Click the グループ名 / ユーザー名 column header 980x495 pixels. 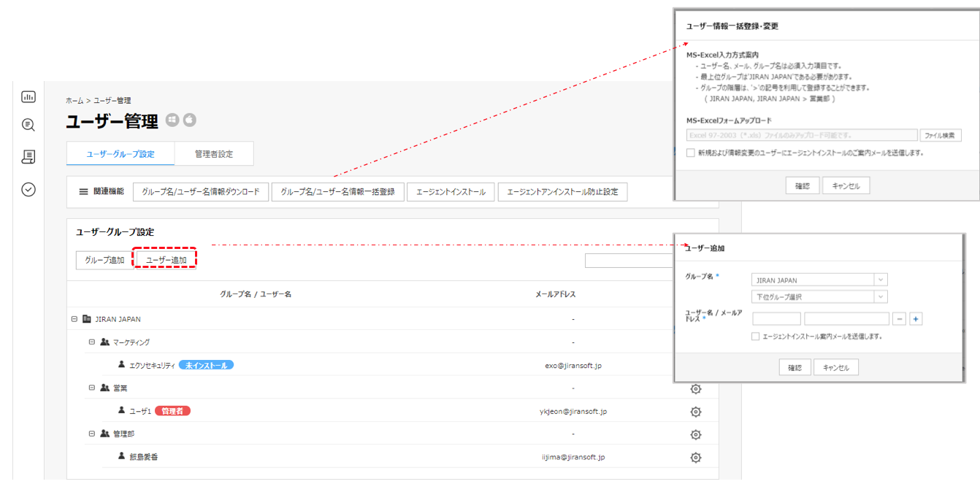coord(256,294)
